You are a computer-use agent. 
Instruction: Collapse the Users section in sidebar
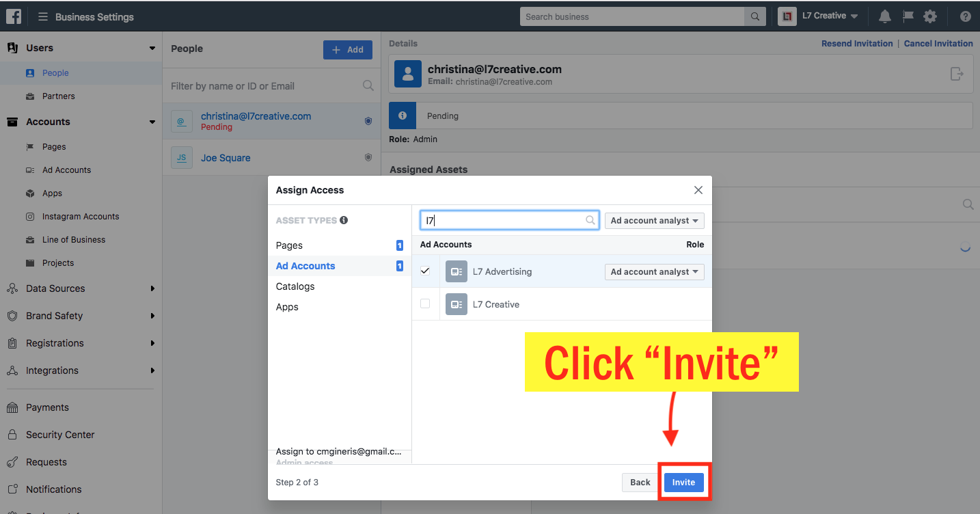[x=152, y=48]
